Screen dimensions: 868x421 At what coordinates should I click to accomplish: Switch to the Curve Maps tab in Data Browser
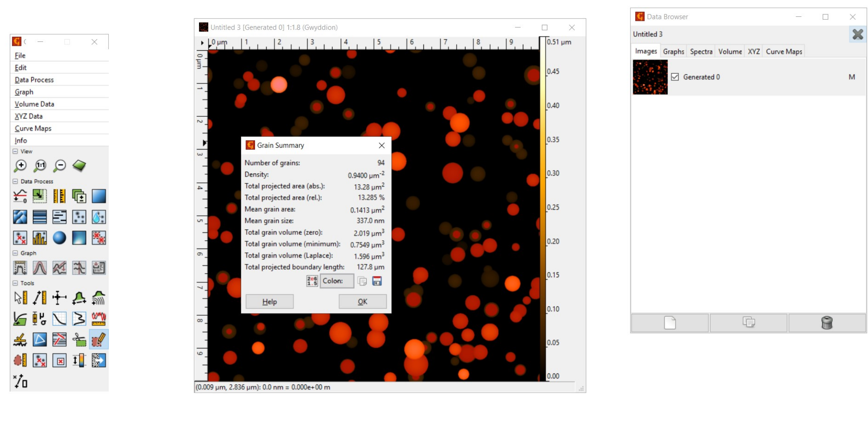tap(784, 52)
